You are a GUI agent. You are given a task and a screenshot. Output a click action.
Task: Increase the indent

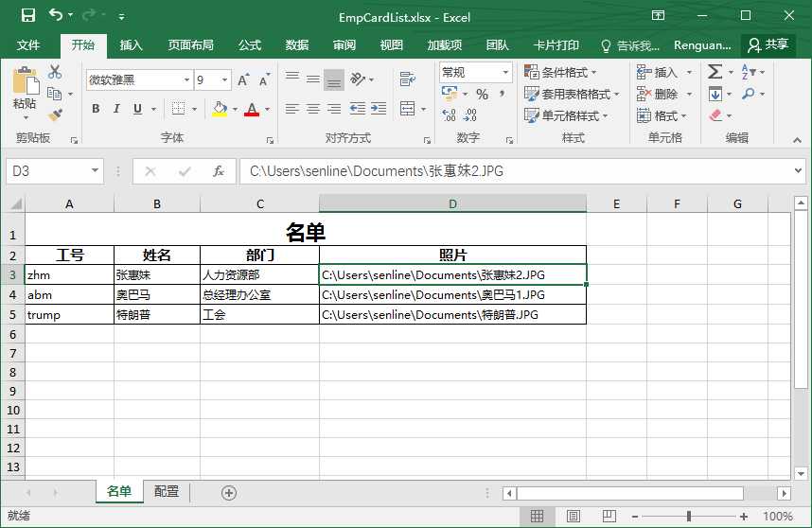point(379,109)
